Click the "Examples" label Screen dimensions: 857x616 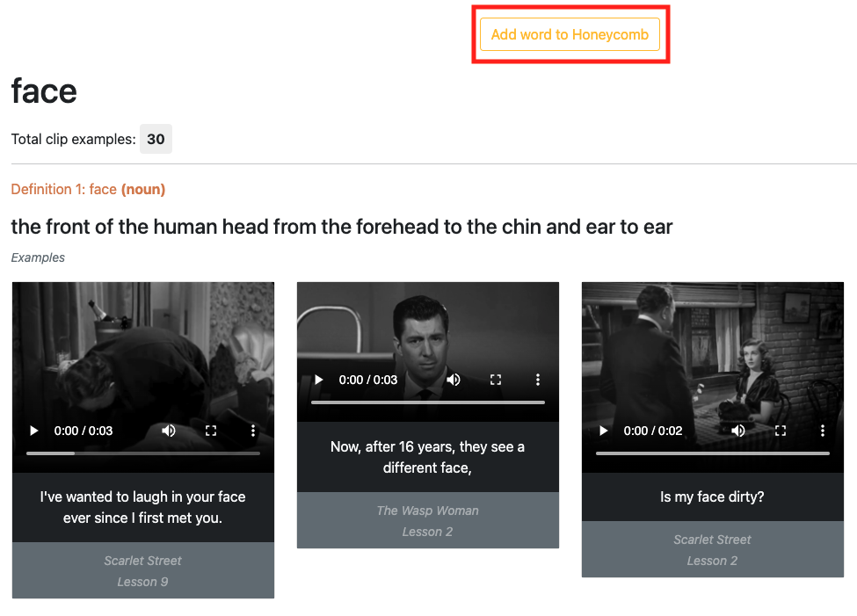[38, 257]
